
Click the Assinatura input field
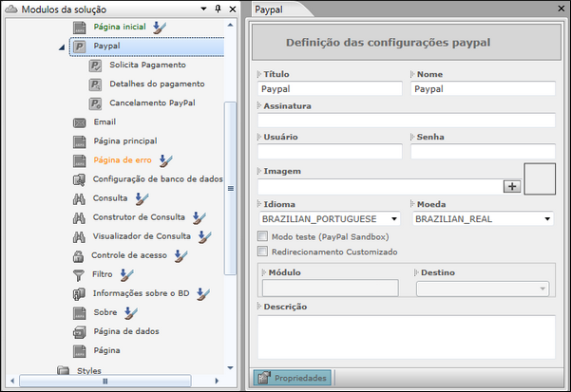pyautogui.click(x=406, y=121)
